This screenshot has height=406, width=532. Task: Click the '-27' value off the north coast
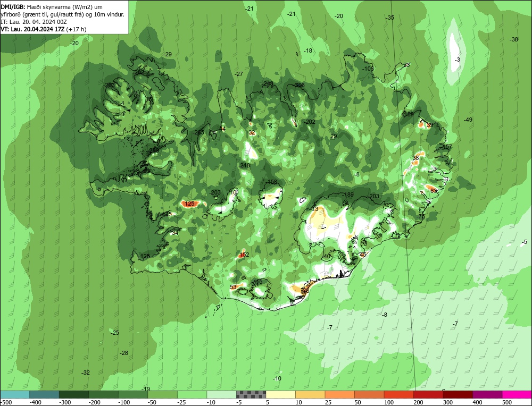coord(239,74)
